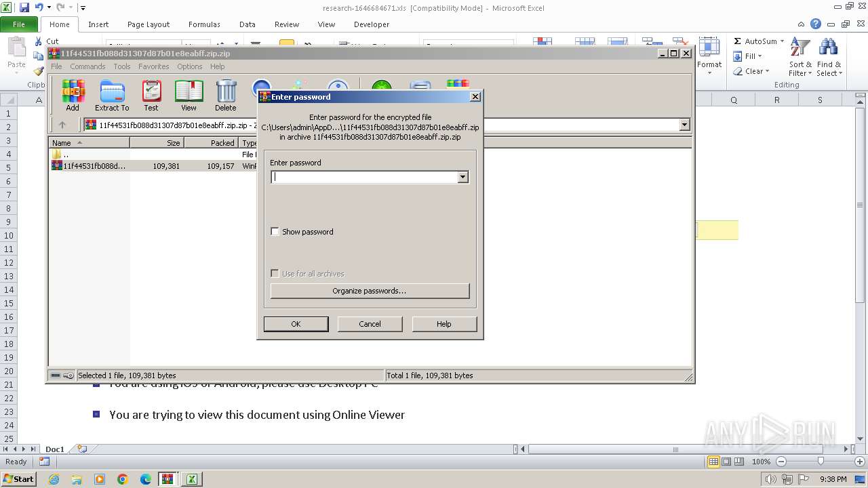Image resolution: width=868 pixels, height=488 pixels.
Task: Click macro record icon in Excel status bar
Action: click(x=44, y=462)
